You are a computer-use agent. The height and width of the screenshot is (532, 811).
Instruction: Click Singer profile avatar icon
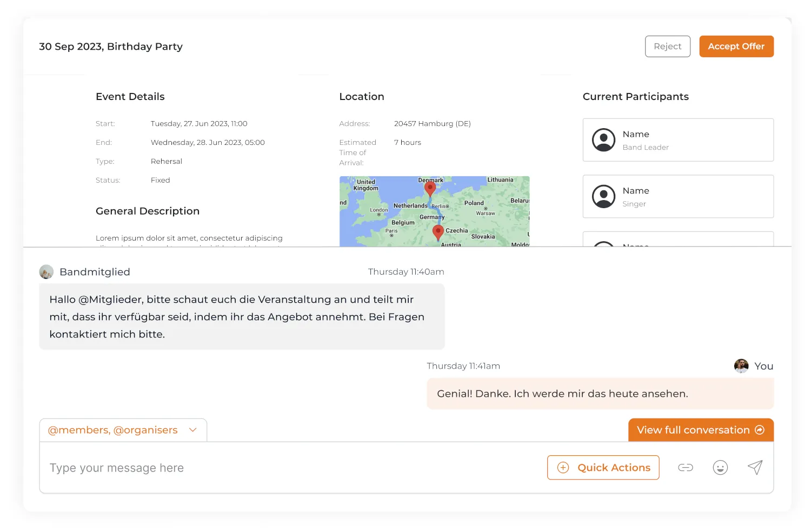[603, 196]
